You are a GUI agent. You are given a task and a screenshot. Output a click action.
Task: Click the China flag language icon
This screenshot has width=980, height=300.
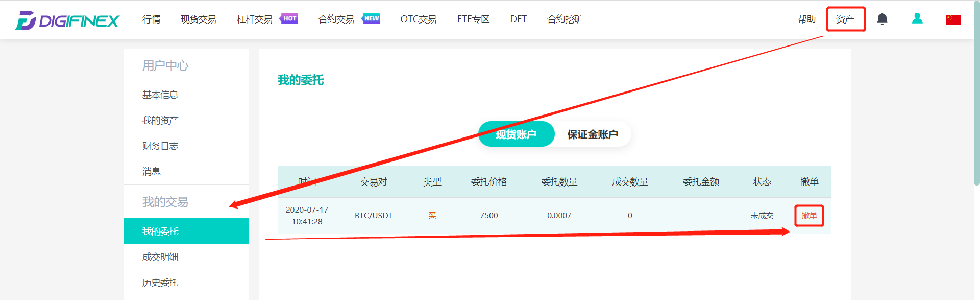click(x=953, y=19)
